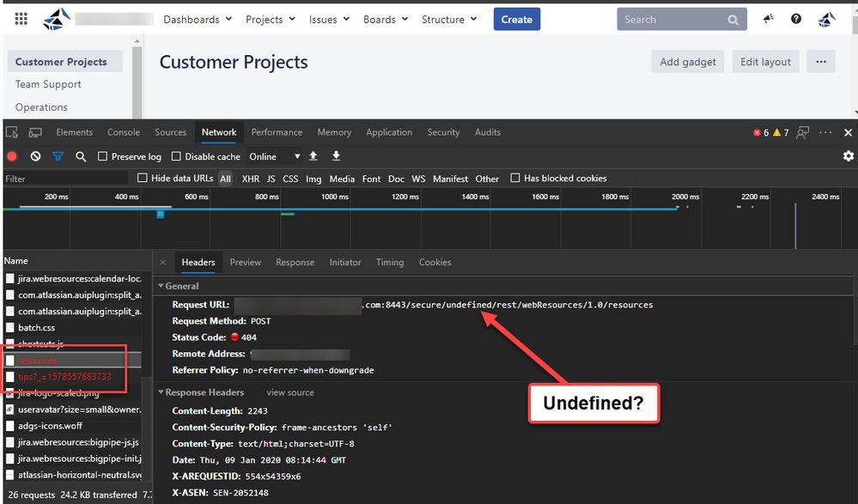Open the Cookies tab of the request

435,262
